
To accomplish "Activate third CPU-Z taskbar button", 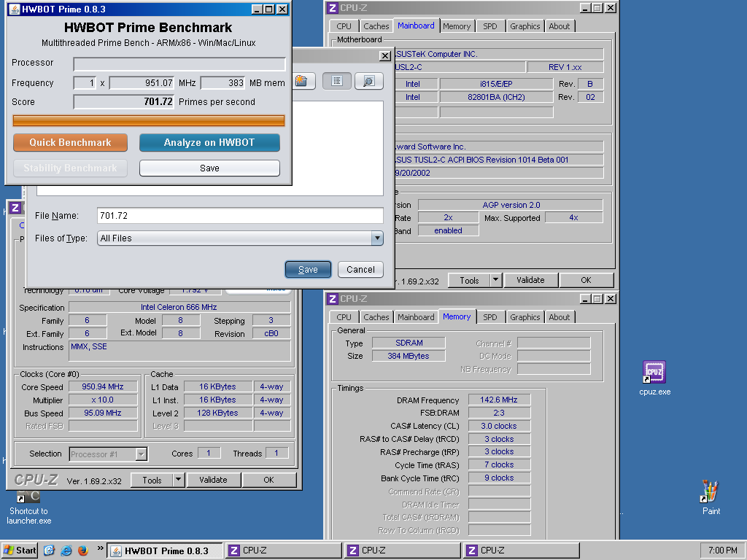I will coord(521,551).
